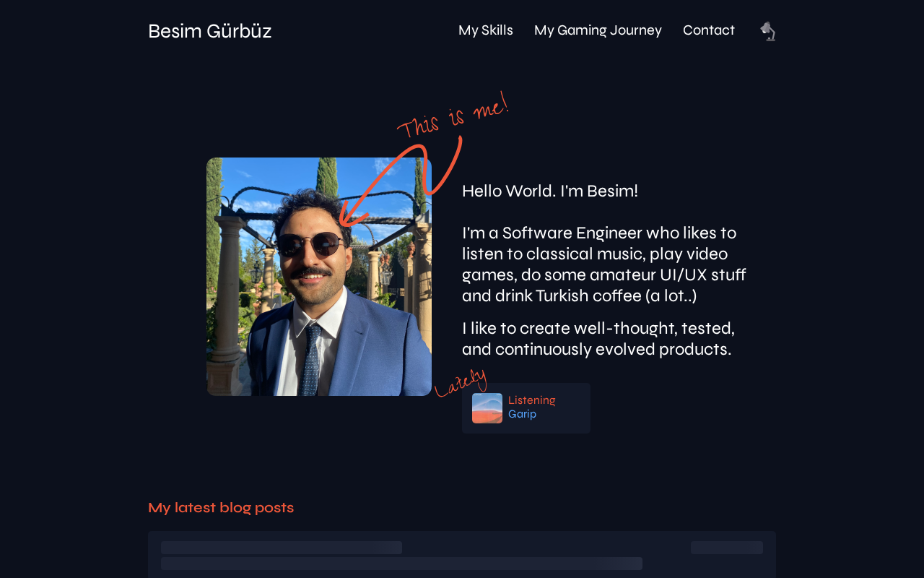The image size is (924, 578).
Task: Open the Contact nav link
Action: coord(709,30)
